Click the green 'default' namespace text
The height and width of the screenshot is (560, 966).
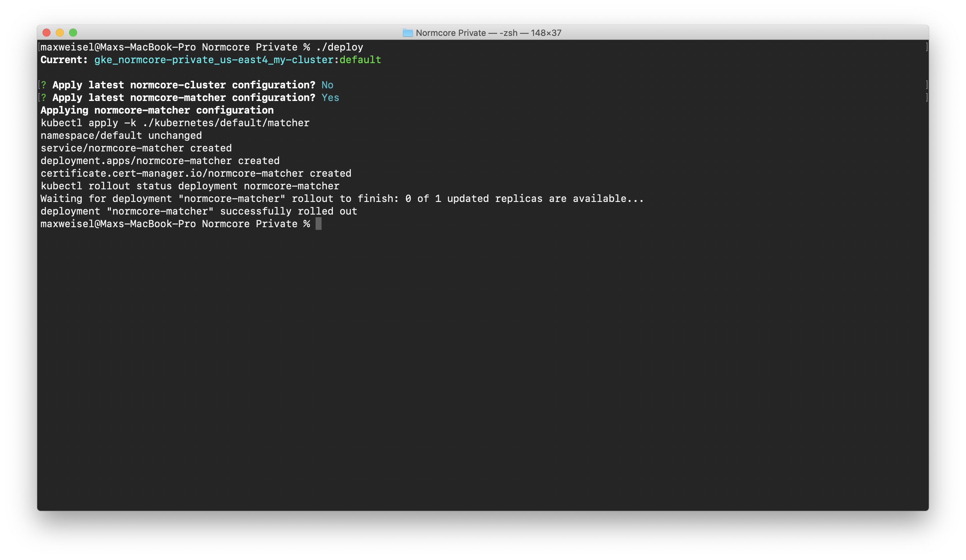pyautogui.click(x=360, y=60)
